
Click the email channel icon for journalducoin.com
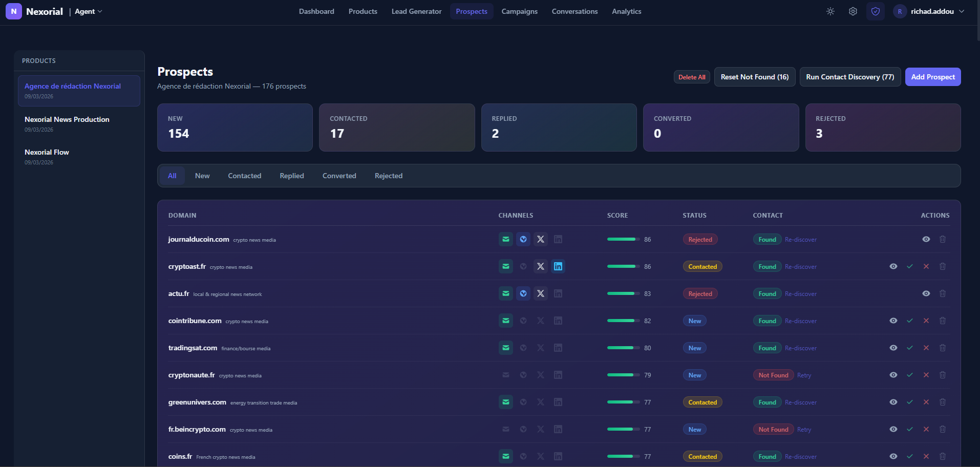(505, 239)
